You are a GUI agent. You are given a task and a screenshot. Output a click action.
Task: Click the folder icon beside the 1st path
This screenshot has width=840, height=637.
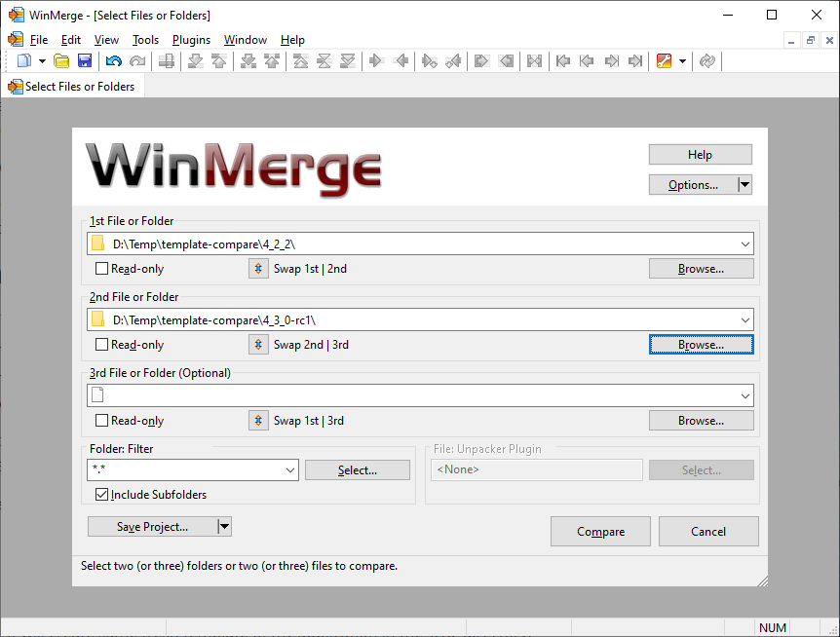tap(95, 244)
